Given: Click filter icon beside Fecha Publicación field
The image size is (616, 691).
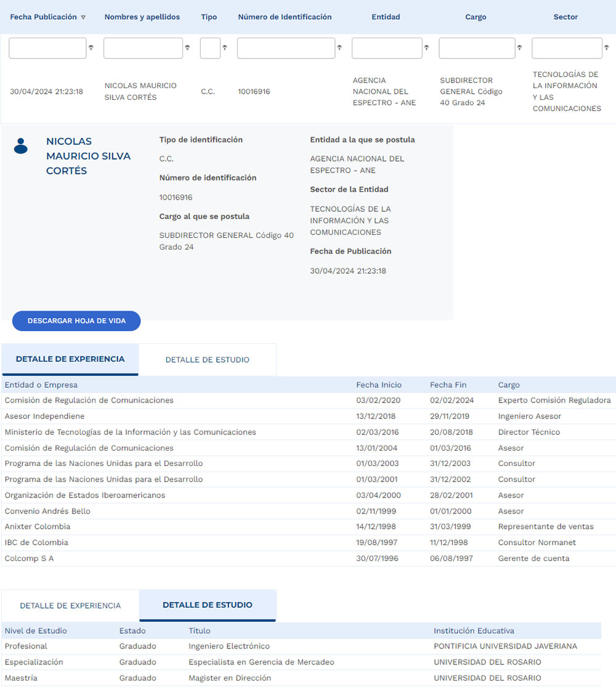Looking at the screenshot, I should (91, 48).
